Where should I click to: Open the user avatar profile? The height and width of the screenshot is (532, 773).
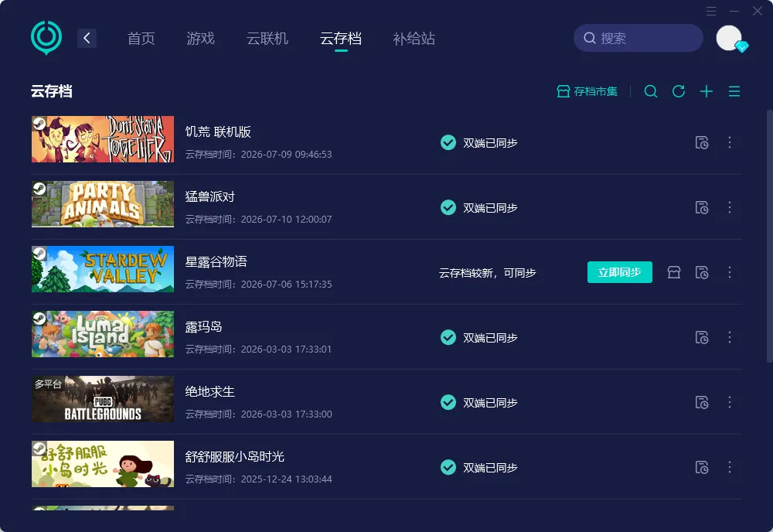(729, 38)
